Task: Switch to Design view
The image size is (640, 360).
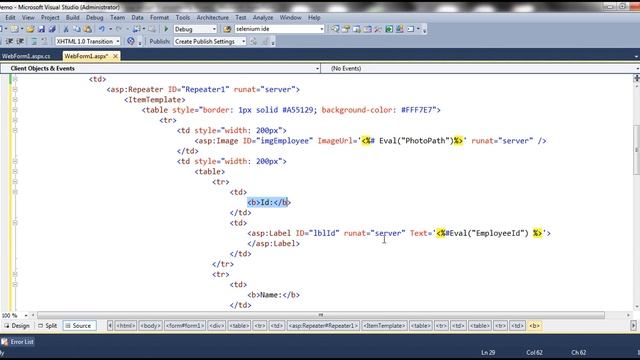Action: tap(17, 326)
